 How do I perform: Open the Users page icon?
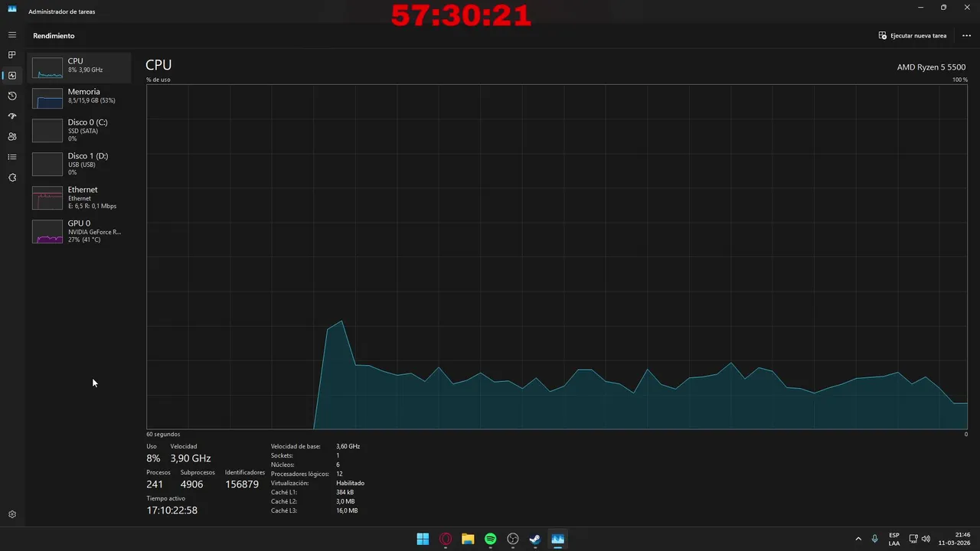(12, 136)
